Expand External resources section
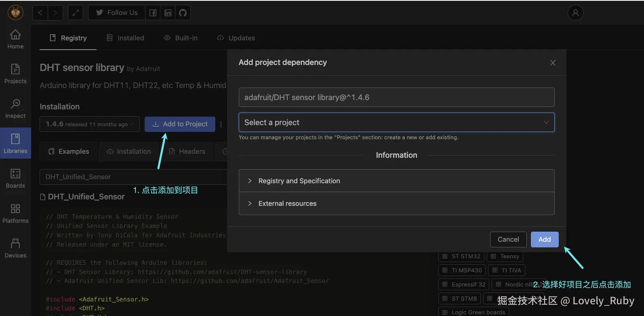 287,203
